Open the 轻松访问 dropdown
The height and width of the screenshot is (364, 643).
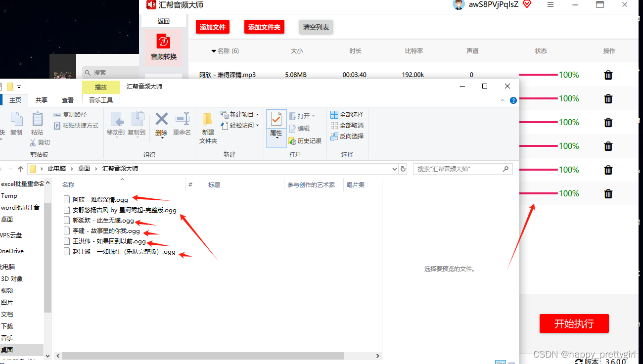tap(240, 126)
